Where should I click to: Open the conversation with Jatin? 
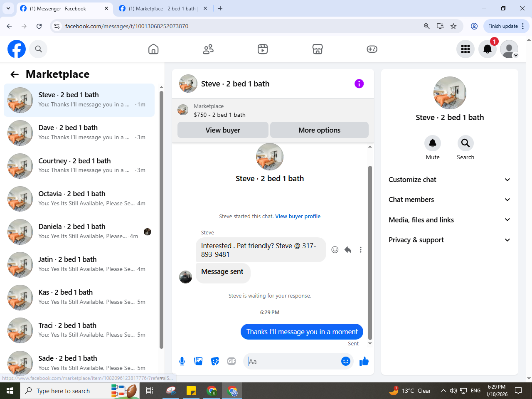(x=79, y=264)
